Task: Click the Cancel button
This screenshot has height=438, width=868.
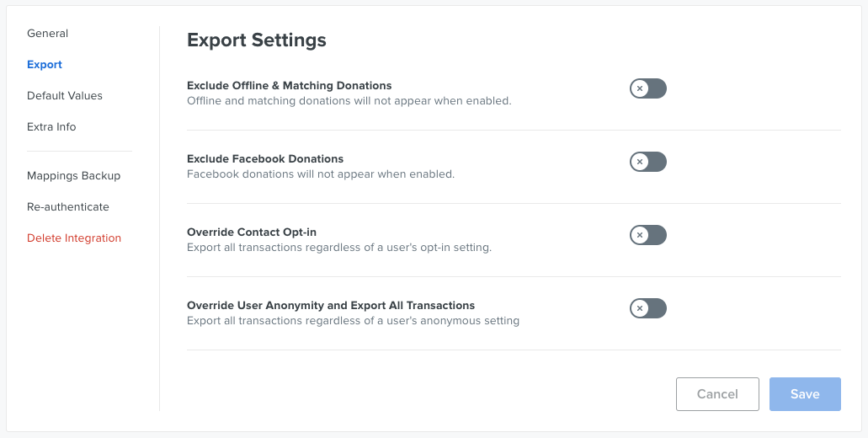Action: pyautogui.click(x=717, y=394)
